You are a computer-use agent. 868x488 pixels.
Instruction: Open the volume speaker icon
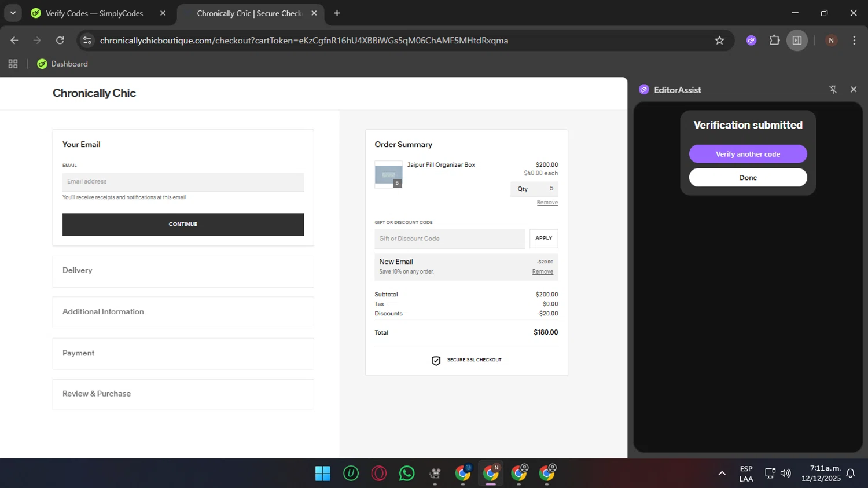point(785,474)
